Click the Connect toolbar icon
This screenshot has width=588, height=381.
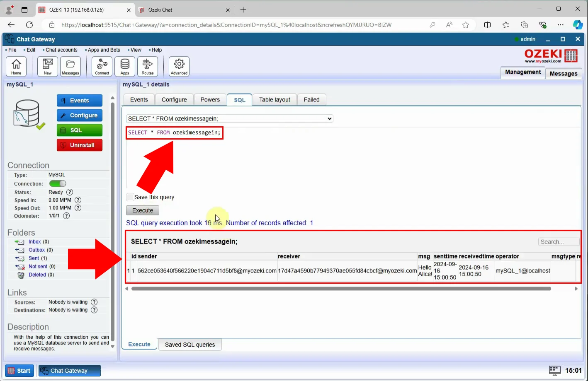(x=102, y=66)
